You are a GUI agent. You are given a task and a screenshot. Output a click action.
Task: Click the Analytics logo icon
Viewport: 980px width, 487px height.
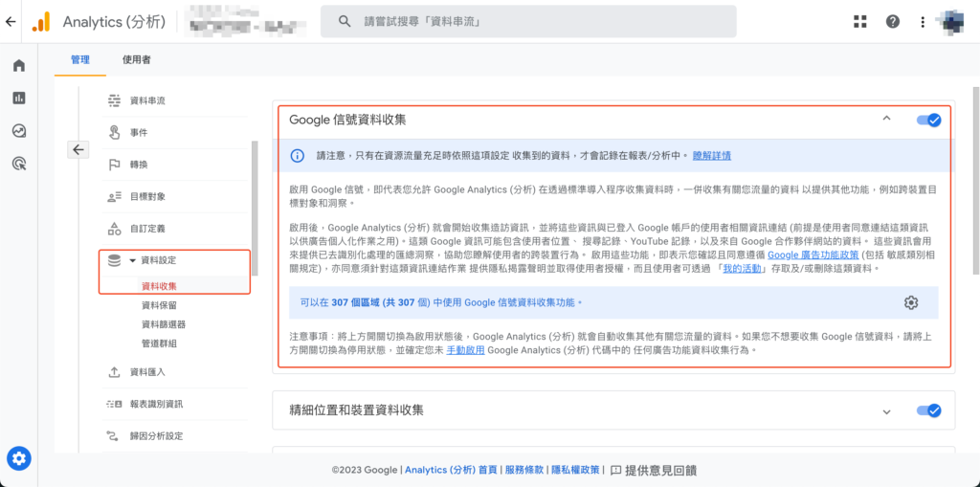(x=40, y=22)
